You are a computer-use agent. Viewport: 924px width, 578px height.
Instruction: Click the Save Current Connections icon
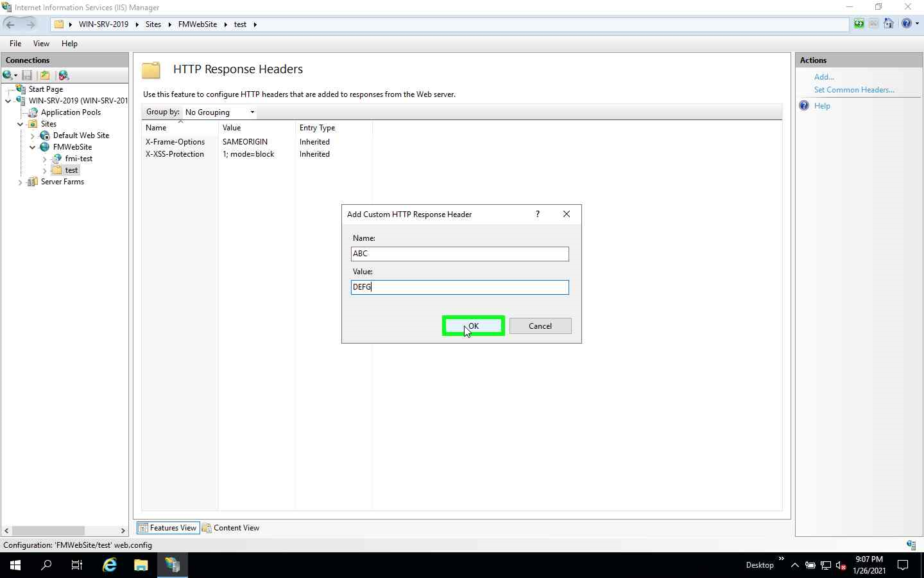[26, 75]
